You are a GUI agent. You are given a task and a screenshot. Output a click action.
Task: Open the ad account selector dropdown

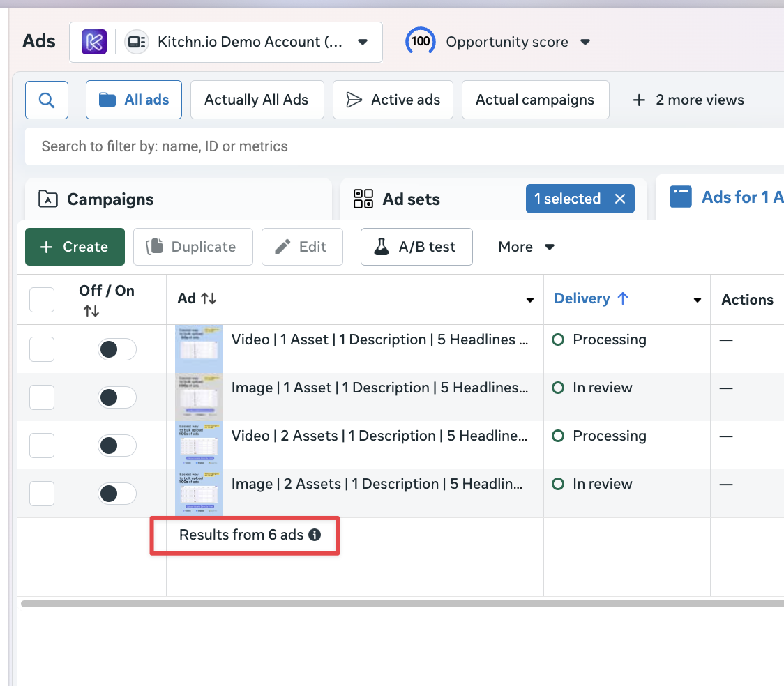(x=362, y=42)
